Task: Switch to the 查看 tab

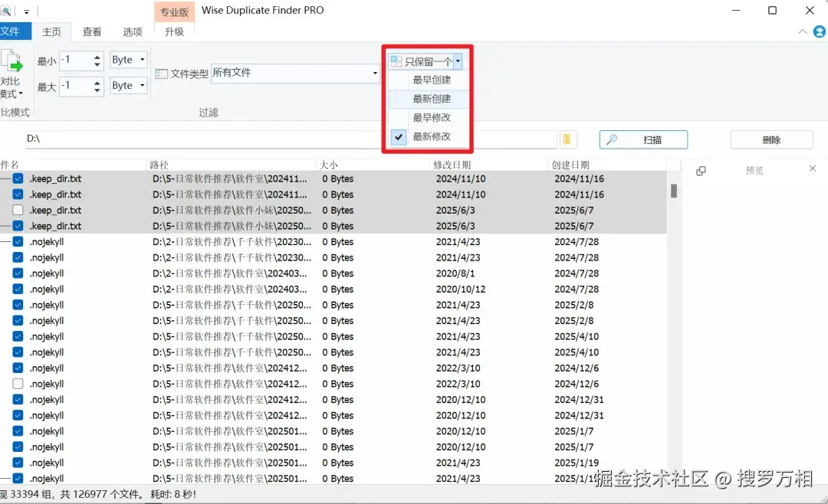Action: coord(92,32)
